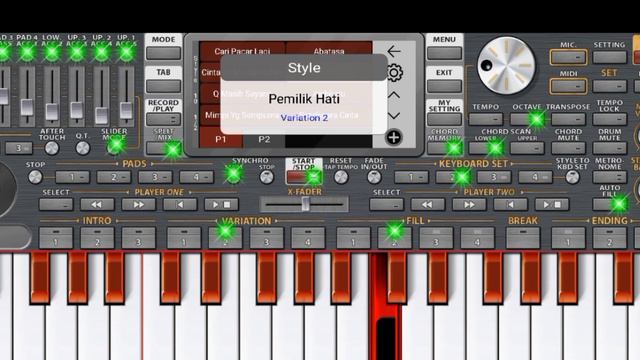Go to previous track on Player One
640x360 pixels.
[x=180, y=204]
